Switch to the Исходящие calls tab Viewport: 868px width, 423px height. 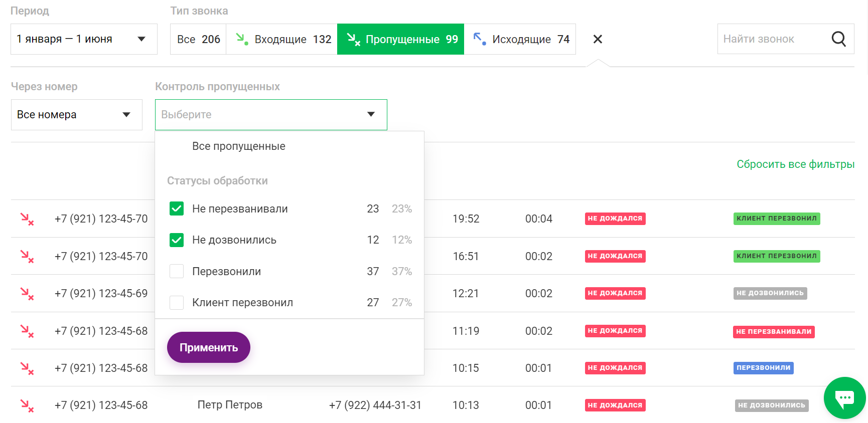coord(520,39)
